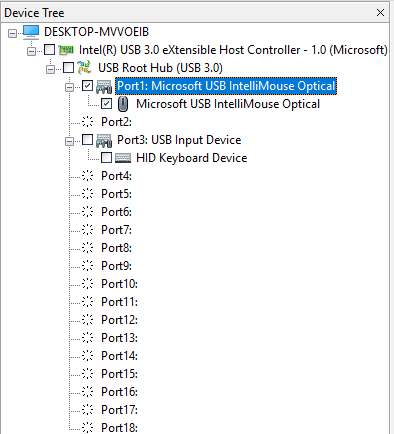Viewport: 394px width, 434px height.
Task: Select the Port11: label
Action: [x=119, y=302]
